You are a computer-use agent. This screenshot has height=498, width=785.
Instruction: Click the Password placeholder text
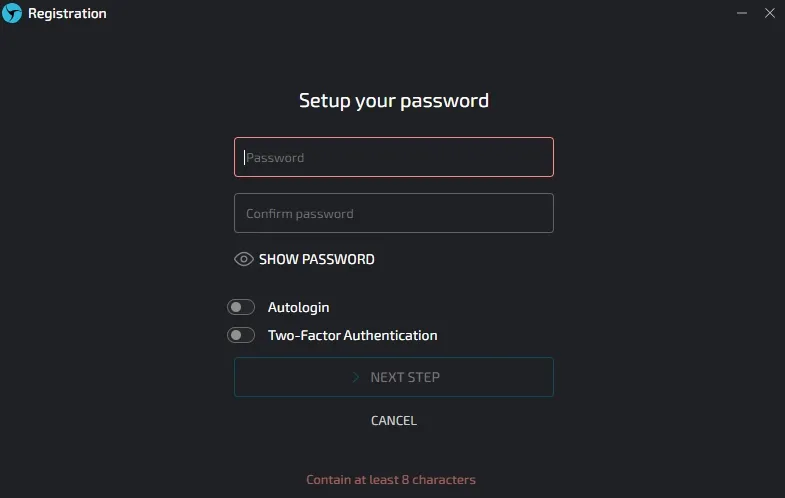tap(275, 157)
